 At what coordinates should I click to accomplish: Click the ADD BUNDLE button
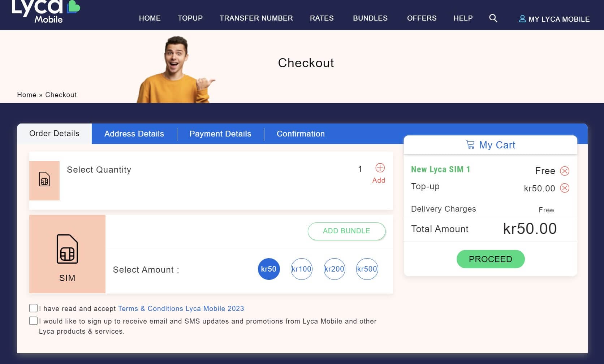click(346, 231)
